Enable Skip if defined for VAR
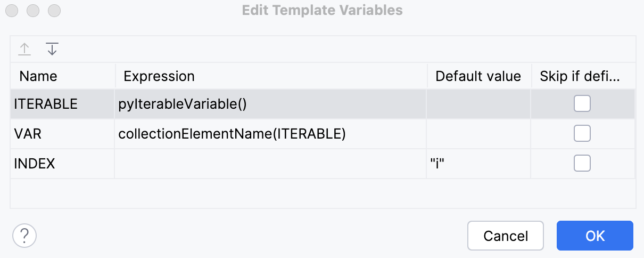The height and width of the screenshot is (258, 644). tap(582, 134)
